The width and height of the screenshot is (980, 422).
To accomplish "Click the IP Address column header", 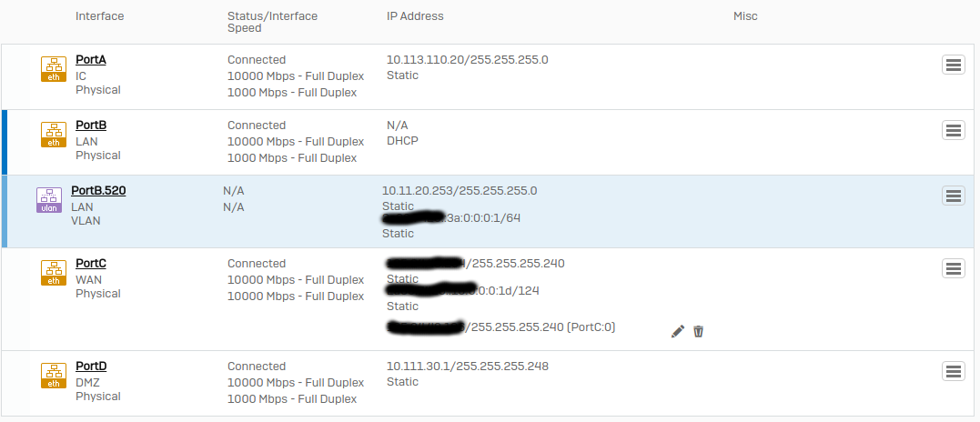I will coord(415,16).
